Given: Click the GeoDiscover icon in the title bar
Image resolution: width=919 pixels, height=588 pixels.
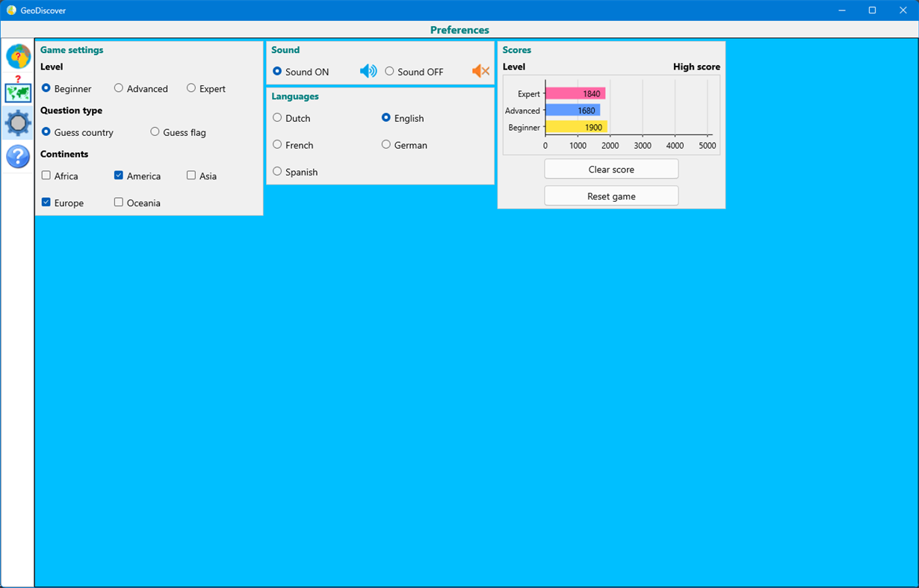Looking at the screenshot, I should [10, 10].
